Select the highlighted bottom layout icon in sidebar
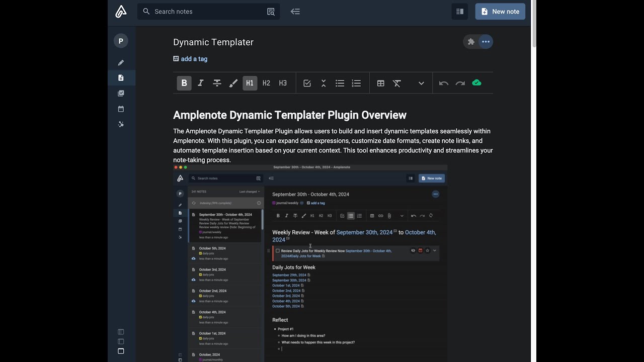 click(121, 351)
